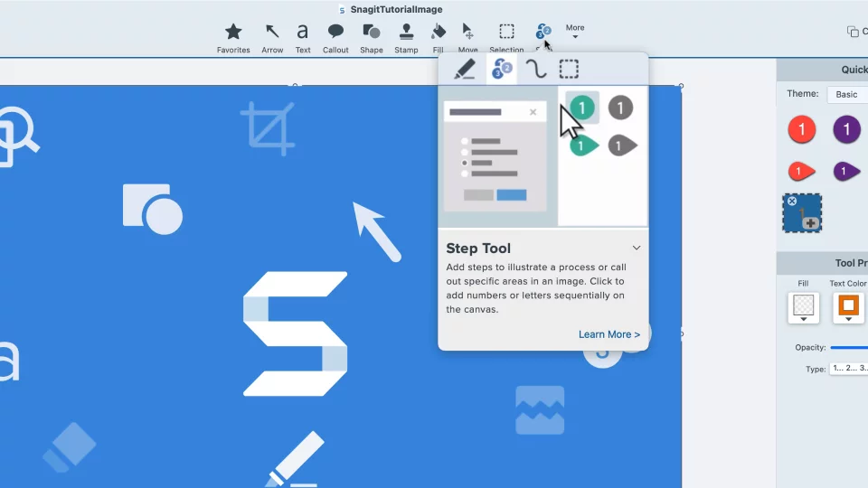This screenshot has height=488, width=868.
Task: Close the dialog illustration in popup
Action: click(x=533, y=112)
